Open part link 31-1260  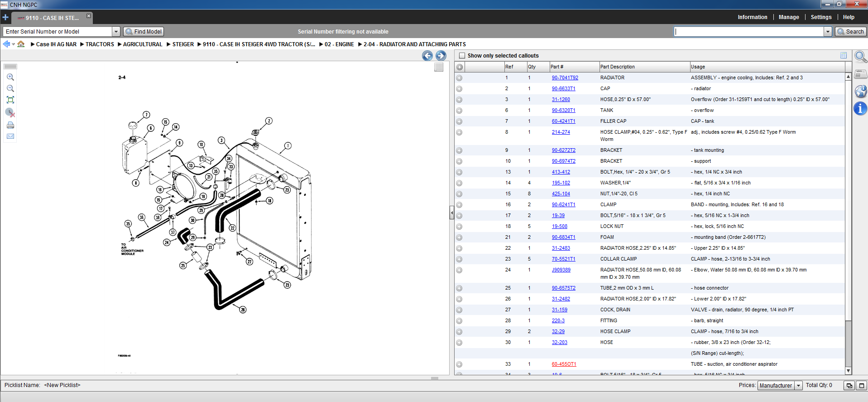(x=561, y=100)
